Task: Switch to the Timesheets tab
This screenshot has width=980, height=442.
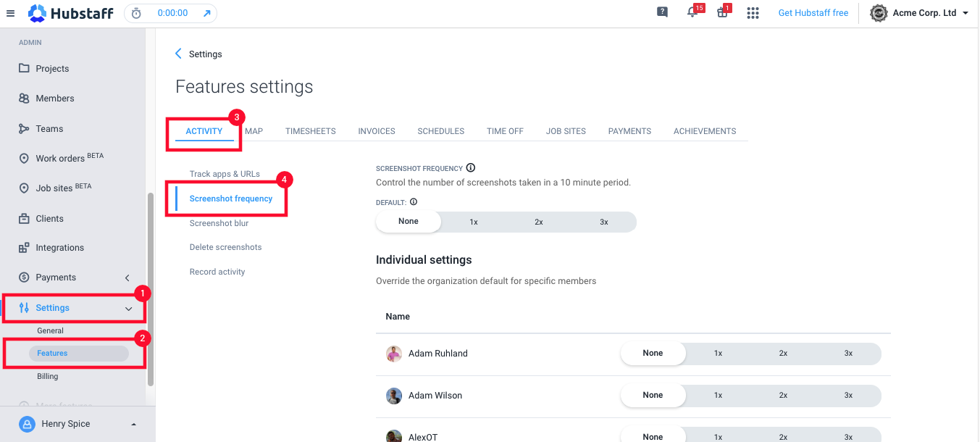Action: tap(311, 131)
